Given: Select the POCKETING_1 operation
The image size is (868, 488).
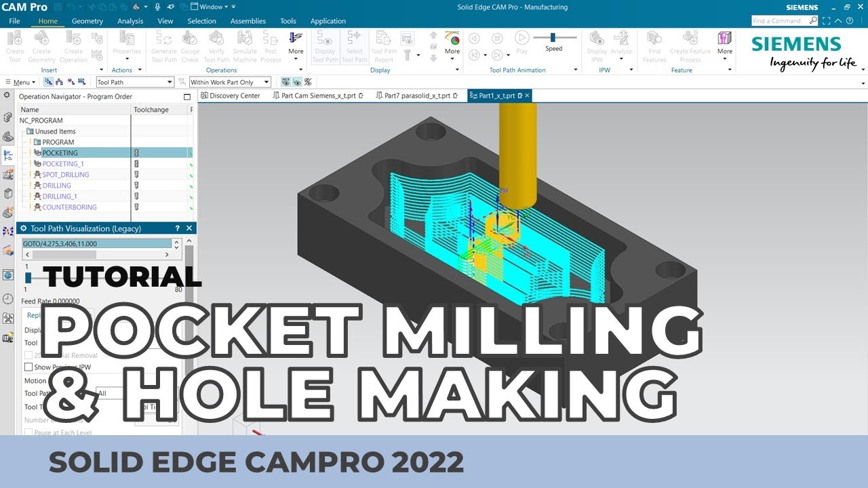Looking at the screenshot, I should [63, 164].
